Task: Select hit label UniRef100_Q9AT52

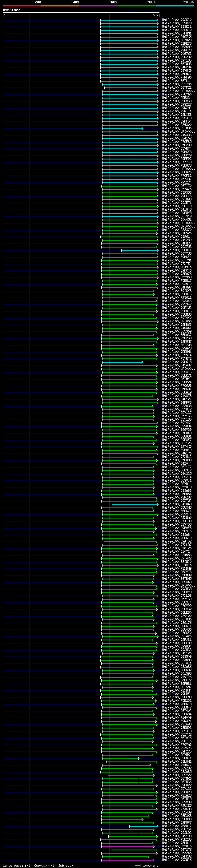Action: pyautogui.click(x=177, y=542)
